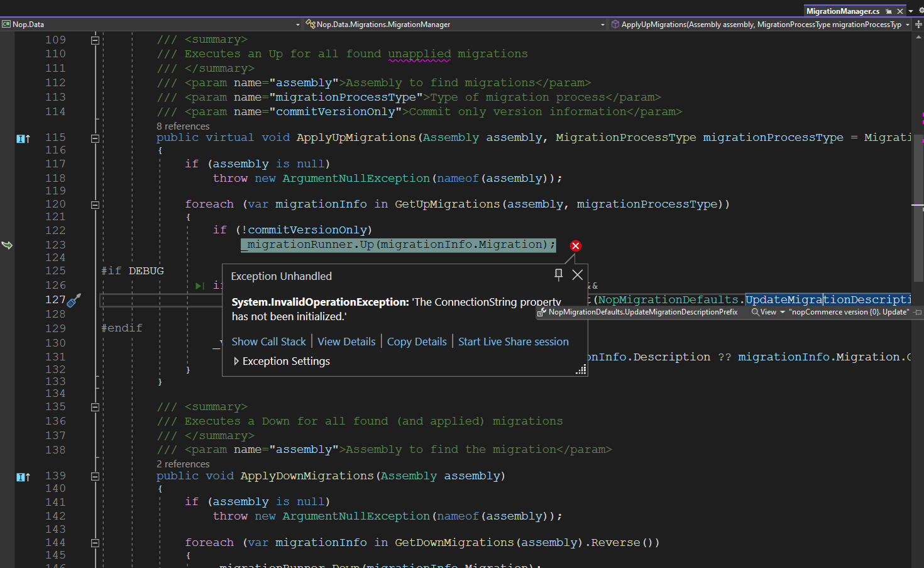Image resolution: width=924 pixels, height=568 pixels.
Task: Collapse the ApplyUpMigrations method at line 115
Action: point(95,137)
